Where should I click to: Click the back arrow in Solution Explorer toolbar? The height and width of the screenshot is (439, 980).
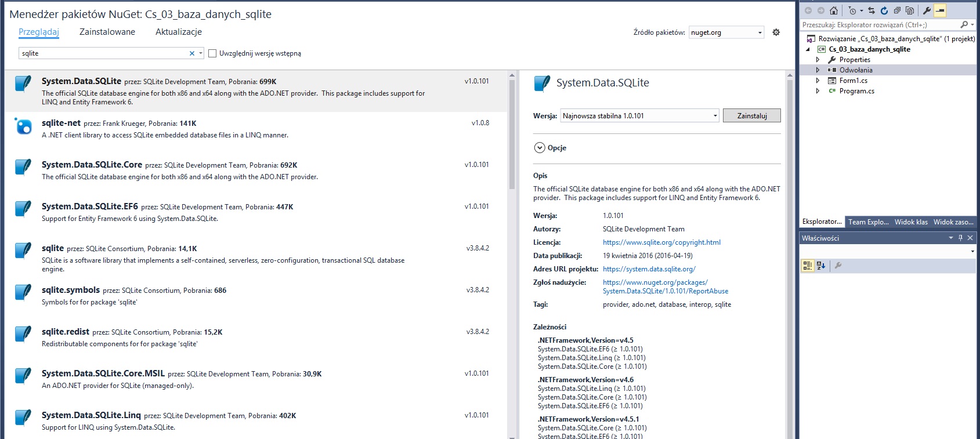click(808, 10)
